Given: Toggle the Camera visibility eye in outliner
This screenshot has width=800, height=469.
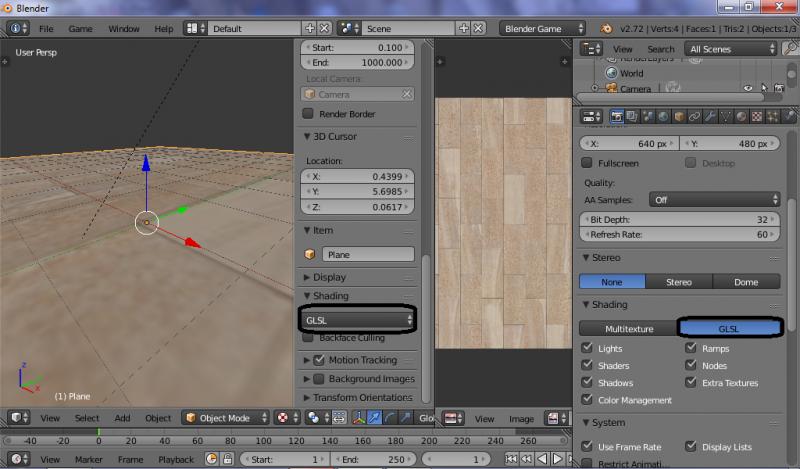Looking at the screenshot, I should coord(748,88).
